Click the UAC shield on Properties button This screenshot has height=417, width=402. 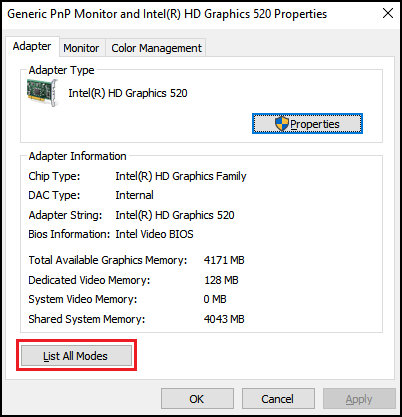point(282,124)
